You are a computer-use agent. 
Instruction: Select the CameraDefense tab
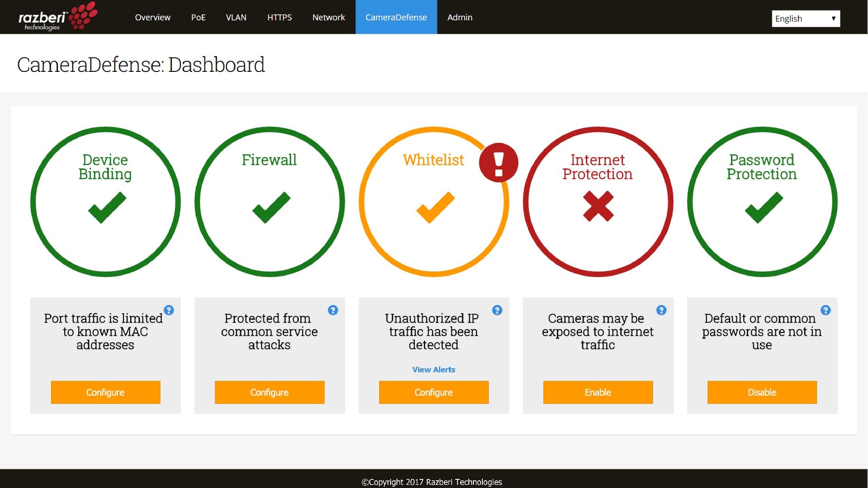396,17
